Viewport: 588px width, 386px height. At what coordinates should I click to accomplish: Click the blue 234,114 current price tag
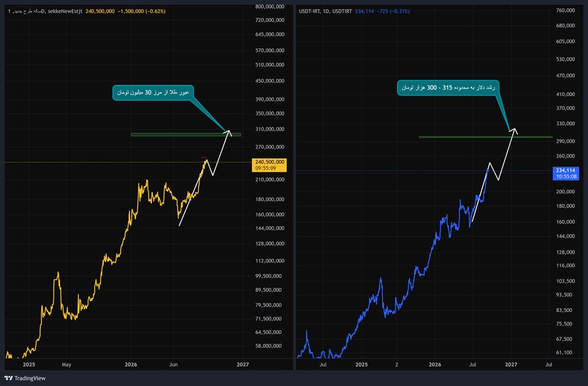click(566, 173)
